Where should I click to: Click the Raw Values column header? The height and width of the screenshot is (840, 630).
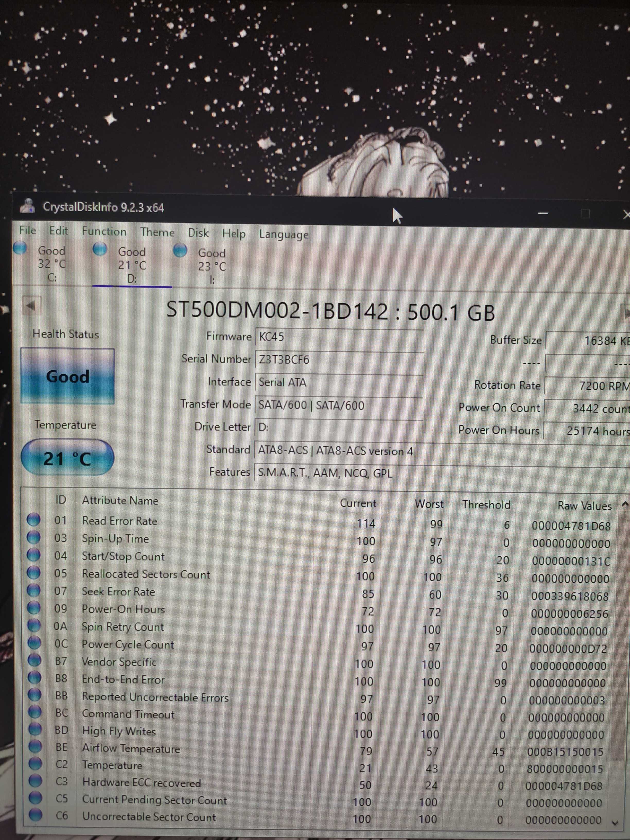584,506
